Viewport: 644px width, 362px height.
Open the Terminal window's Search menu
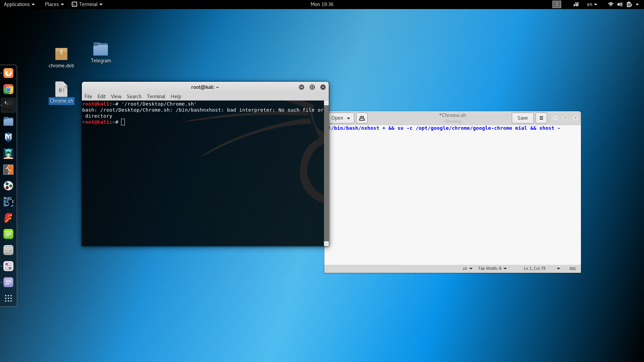click(134, 97)
